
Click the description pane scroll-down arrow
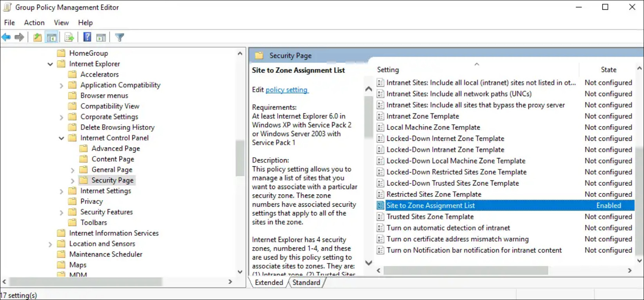click(x=369, y=263)
